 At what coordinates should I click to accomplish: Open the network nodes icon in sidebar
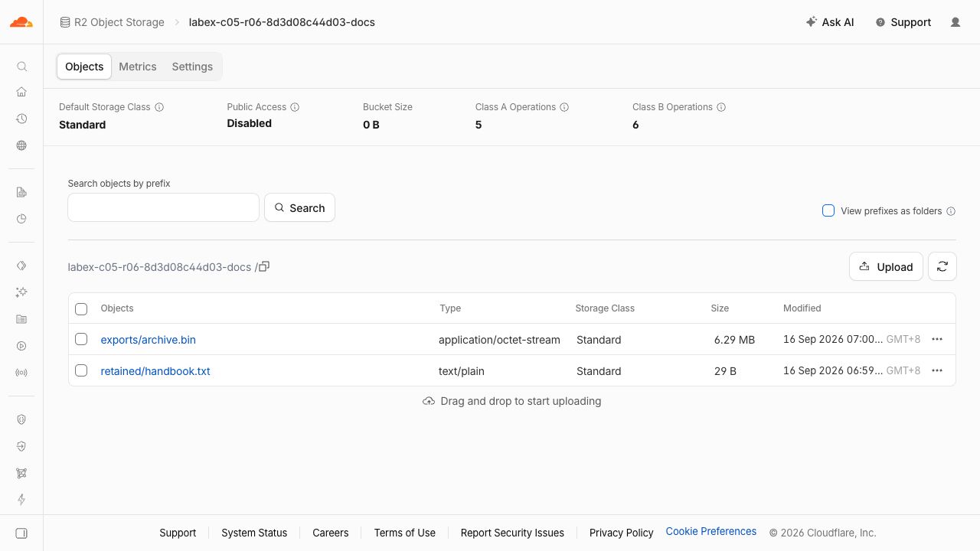pyautogui.click(x=21, y=473)
